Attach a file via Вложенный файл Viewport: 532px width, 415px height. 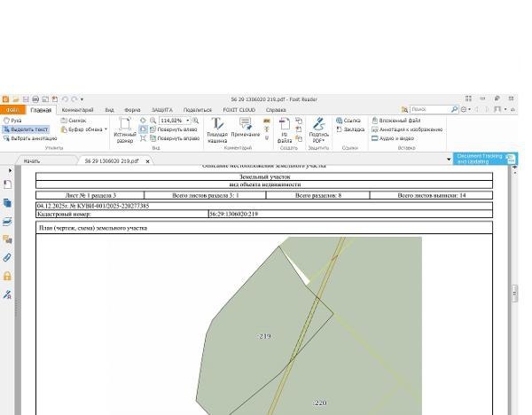click(x=396, y=121)
